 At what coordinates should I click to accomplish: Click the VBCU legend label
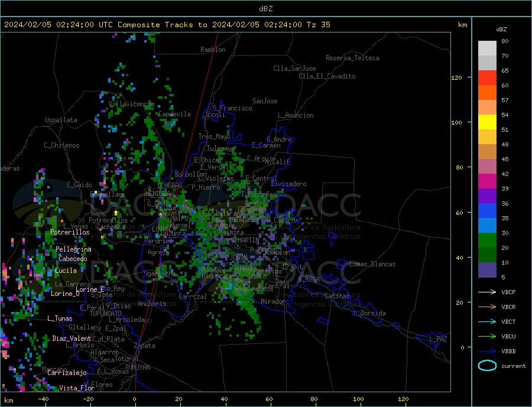508,337
